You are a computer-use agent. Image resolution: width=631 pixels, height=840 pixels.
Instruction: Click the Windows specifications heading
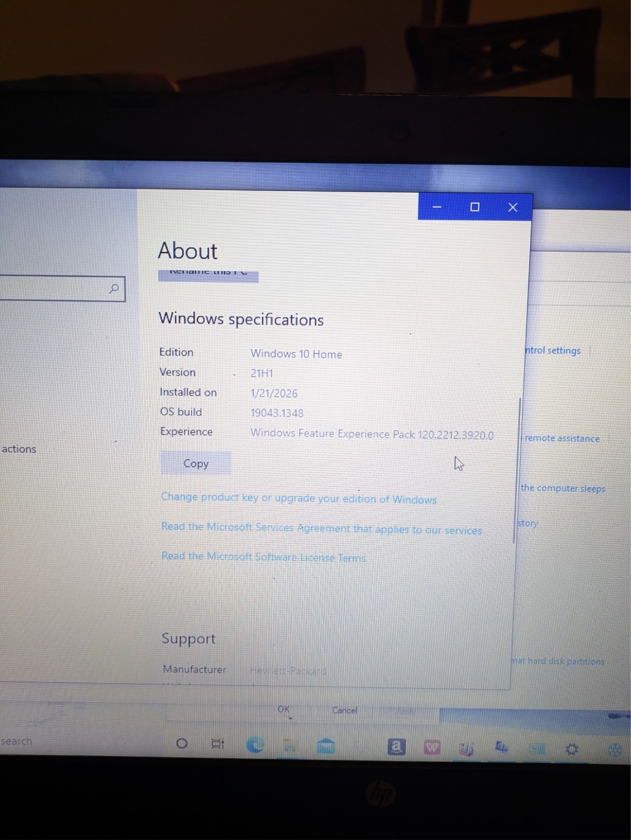tap(241, 319)
